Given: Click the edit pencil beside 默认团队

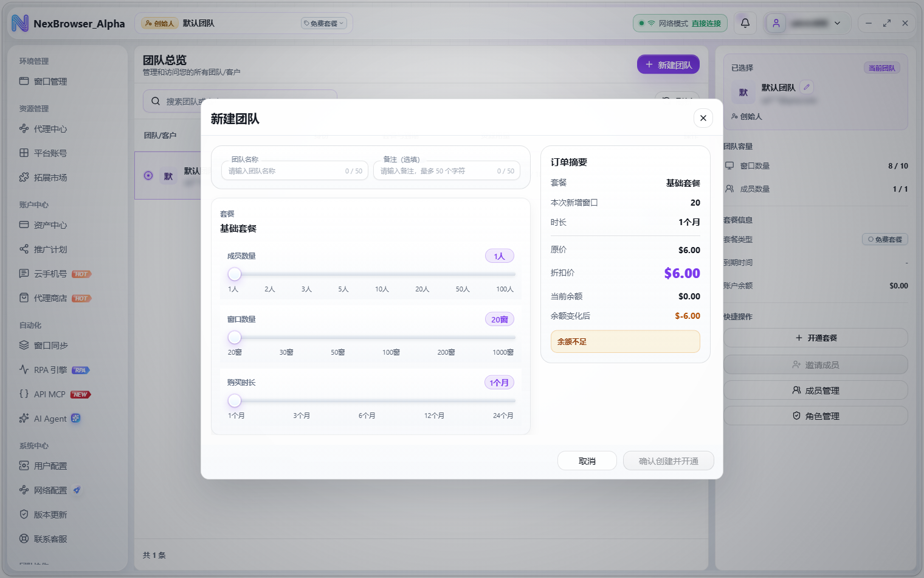Looking at the screenshot, I should (x=807, y=87).
